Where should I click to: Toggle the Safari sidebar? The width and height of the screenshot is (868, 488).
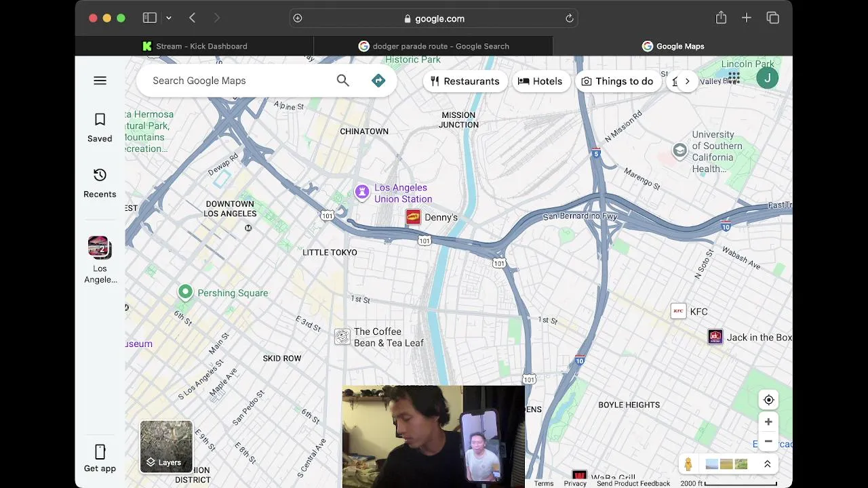150,18
